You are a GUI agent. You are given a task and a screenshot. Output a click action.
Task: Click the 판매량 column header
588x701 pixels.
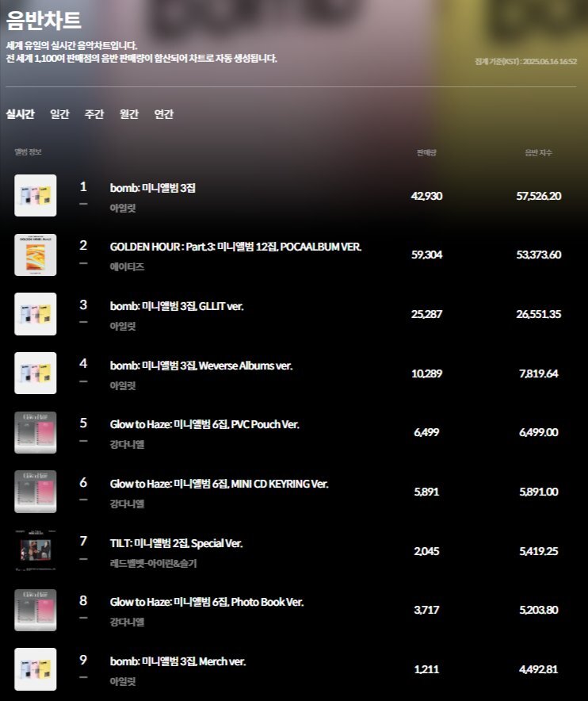426,153
